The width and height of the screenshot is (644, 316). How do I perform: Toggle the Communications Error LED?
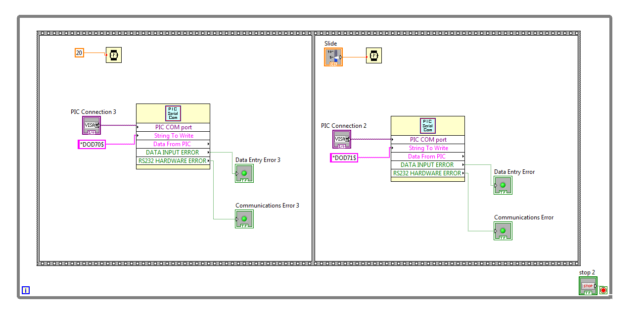pos(503,231)
